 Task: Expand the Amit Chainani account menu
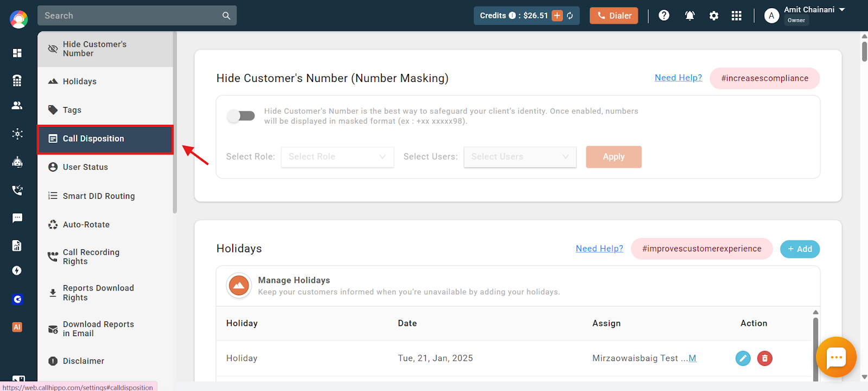[842, 10]
